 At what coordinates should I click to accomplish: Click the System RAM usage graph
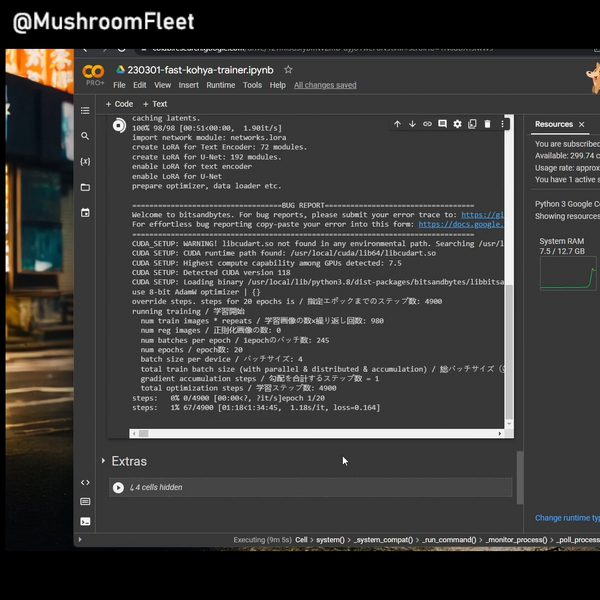tap(568, 273)
